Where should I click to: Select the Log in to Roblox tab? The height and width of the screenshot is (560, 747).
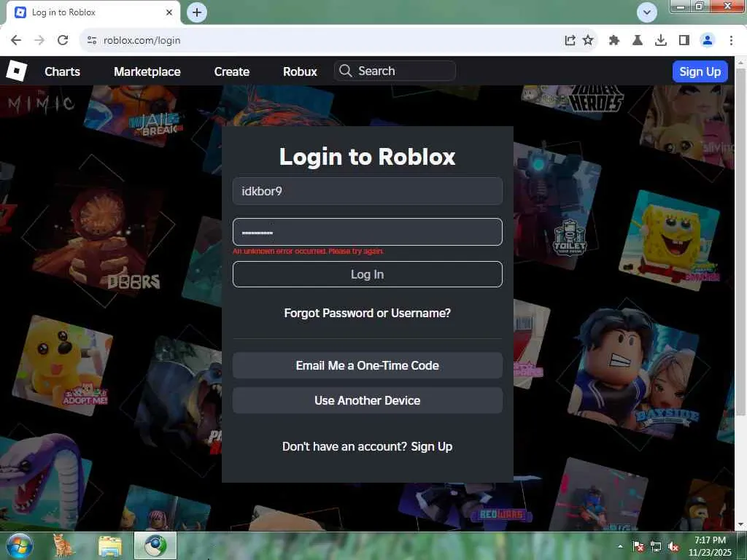pos(93,12)
